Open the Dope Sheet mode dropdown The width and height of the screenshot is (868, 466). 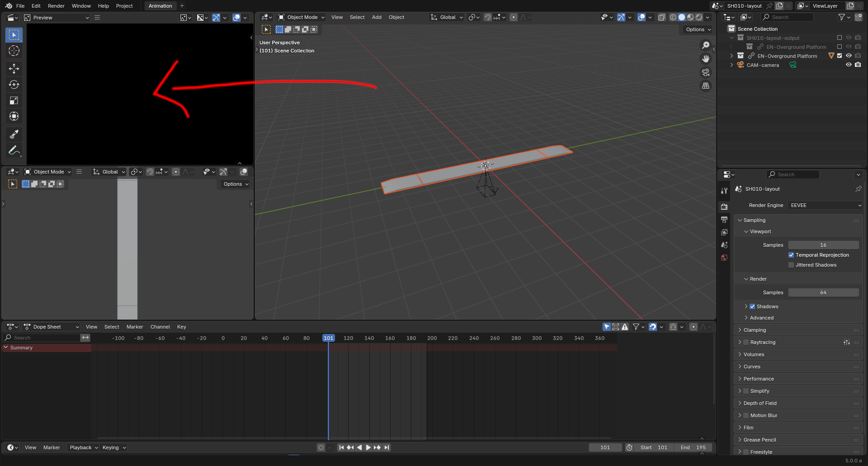(51, 327)
